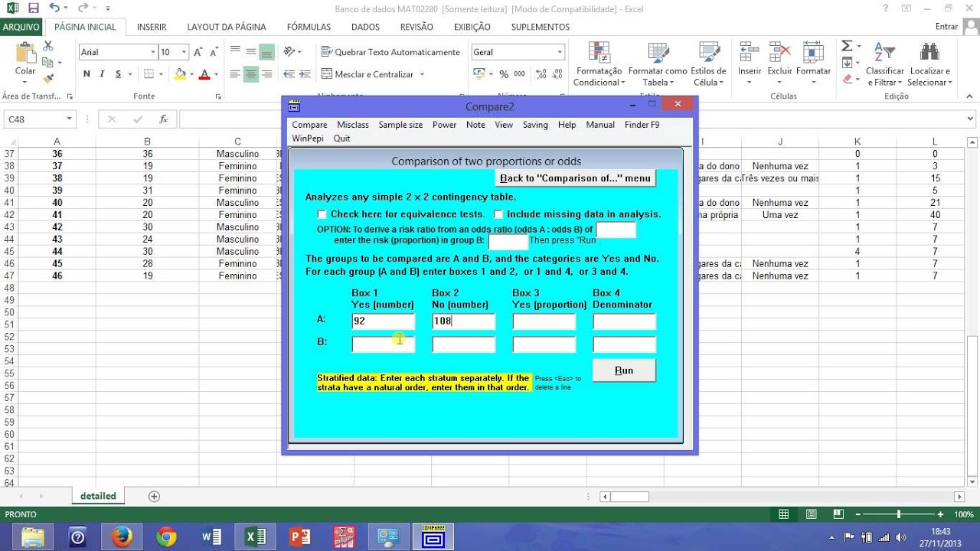Image resolution: width=980 pixels, height=551 pixels.
Task: Click the odds ratio input field
Action: (616, 230)
